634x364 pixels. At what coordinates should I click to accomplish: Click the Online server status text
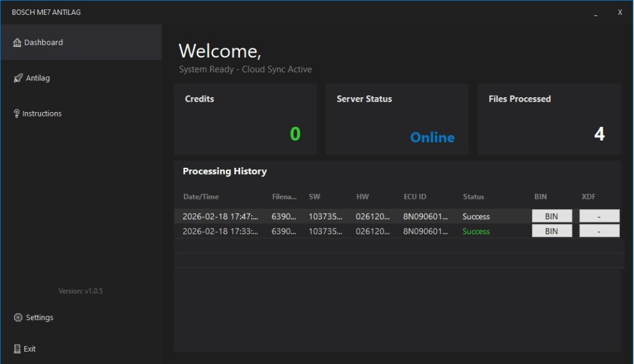click(432, 137)
